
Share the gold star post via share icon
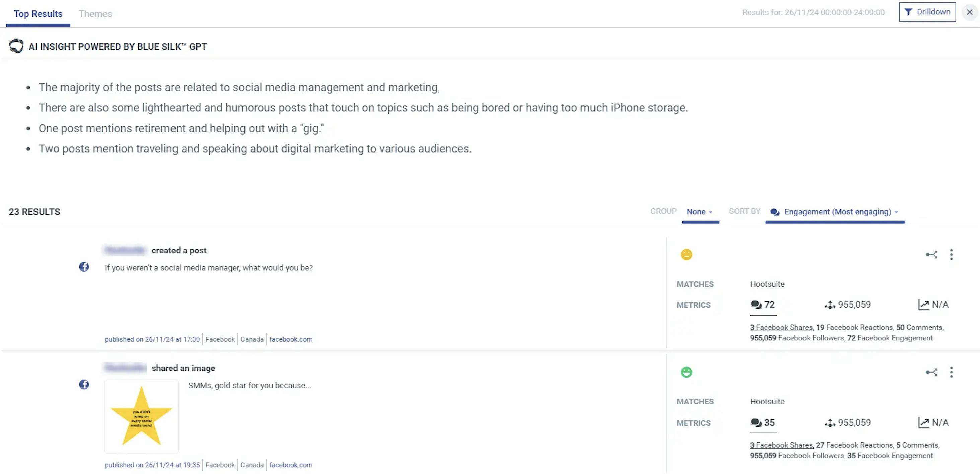(x=931, y=372)
